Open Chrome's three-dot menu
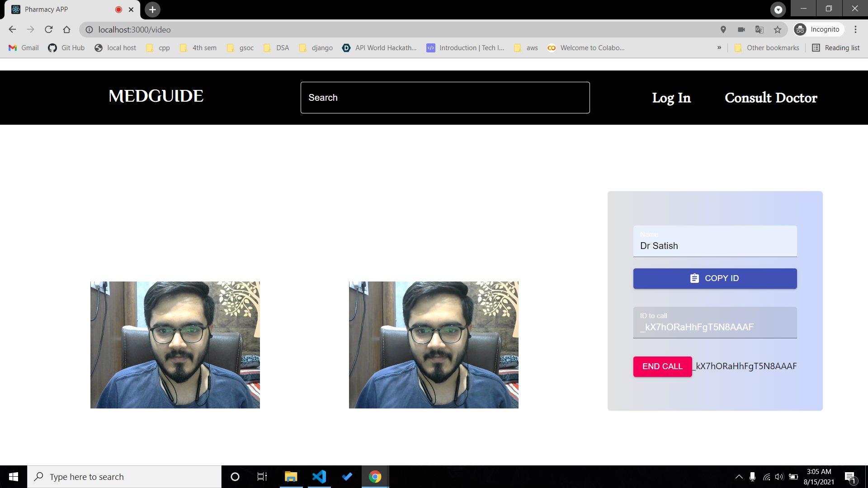 tap(855, 29)
